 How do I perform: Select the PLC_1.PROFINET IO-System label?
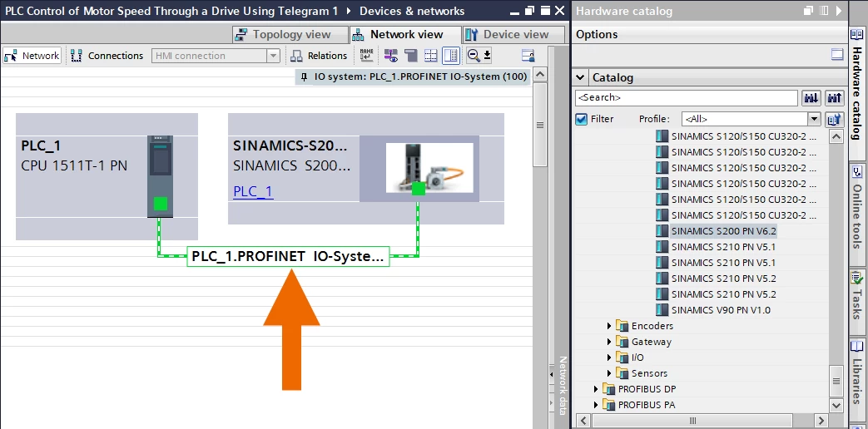pyautogui.click(x=289, y=257)
